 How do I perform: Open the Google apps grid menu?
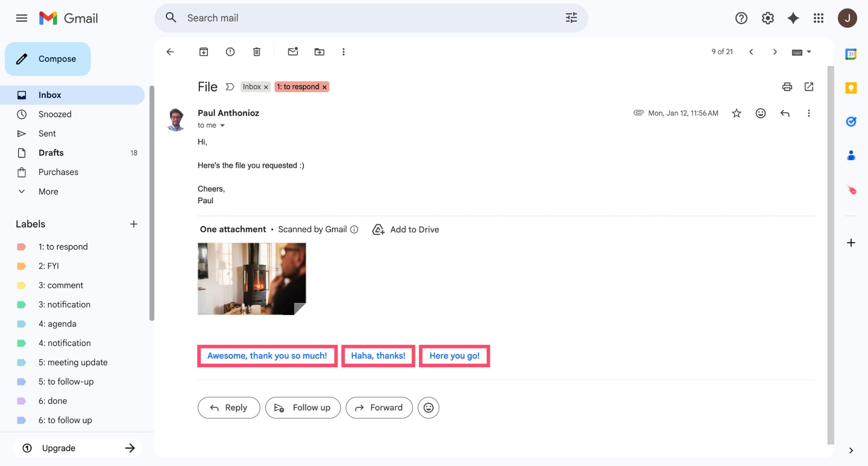click(818, 18)
